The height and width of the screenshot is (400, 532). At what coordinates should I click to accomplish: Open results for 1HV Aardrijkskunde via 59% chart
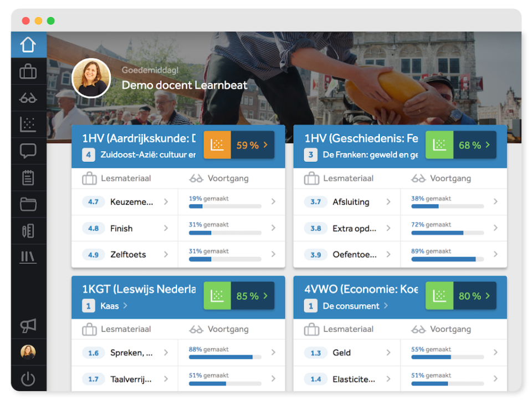point(239,145)
